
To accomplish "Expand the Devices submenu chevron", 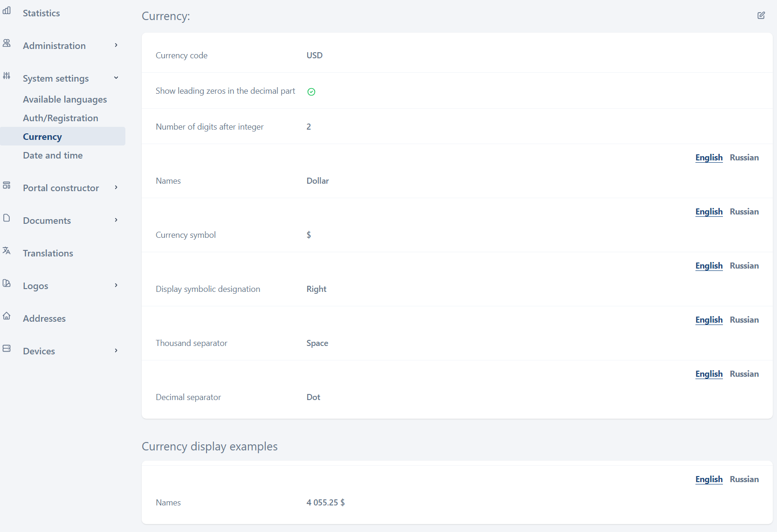I will pyautogui.click(x=116, y=351).
